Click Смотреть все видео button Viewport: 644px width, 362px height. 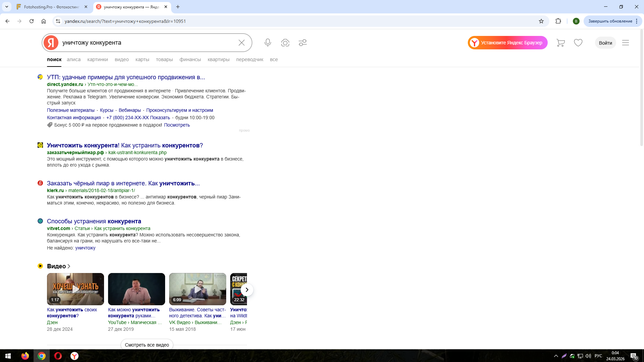(x=147, y=345)
